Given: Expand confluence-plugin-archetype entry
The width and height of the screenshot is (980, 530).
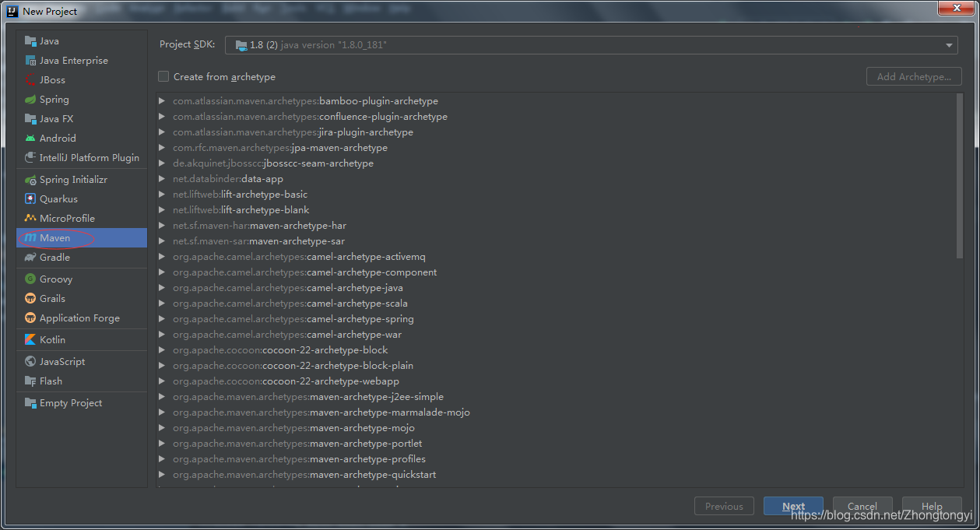Looking at the screenshot, I should click(x=162, y=117).
